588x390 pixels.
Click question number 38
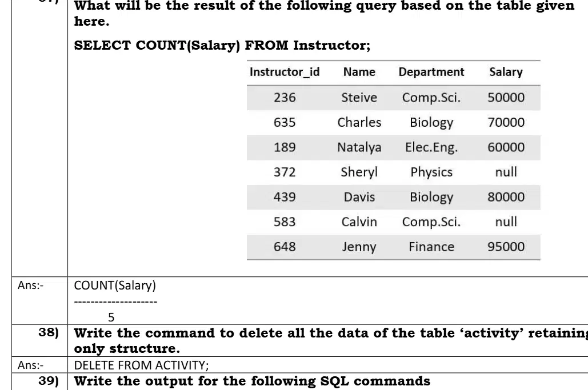tap(49, 332)
